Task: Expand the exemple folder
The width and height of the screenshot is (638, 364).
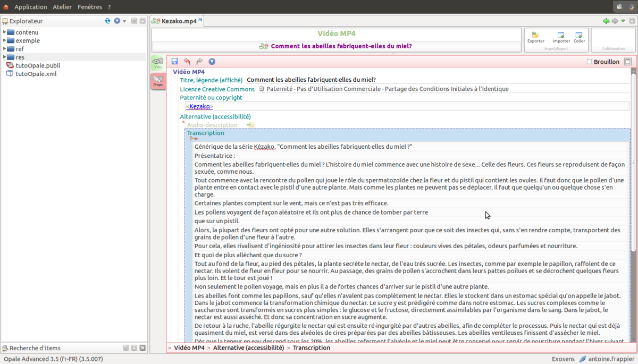Action: coord(5,40)
